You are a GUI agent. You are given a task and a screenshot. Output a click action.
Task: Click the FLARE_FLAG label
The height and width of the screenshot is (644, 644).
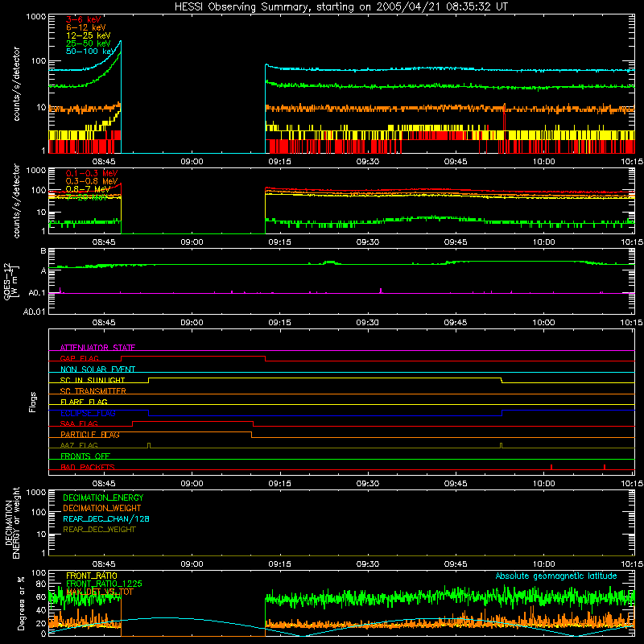point(84,402)
